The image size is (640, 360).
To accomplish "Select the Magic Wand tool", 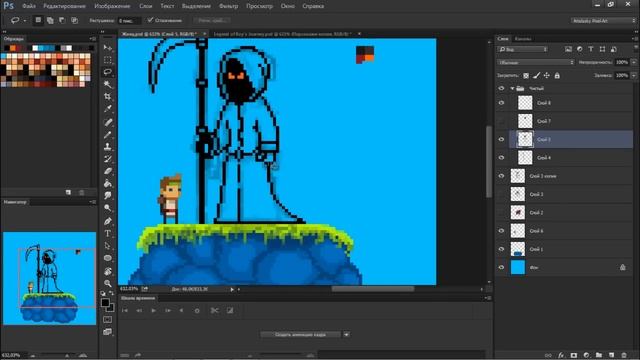I will click(x=107, y=84).
